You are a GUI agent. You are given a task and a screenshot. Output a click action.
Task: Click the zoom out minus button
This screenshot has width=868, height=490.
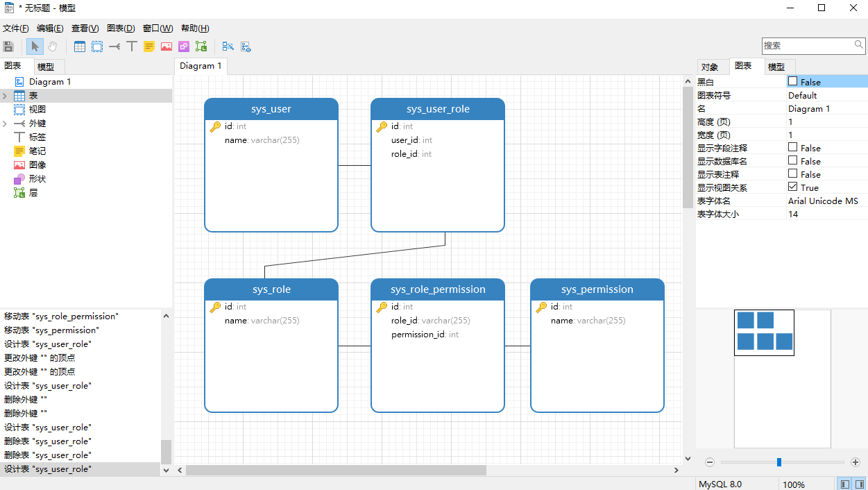pos(710,462)
